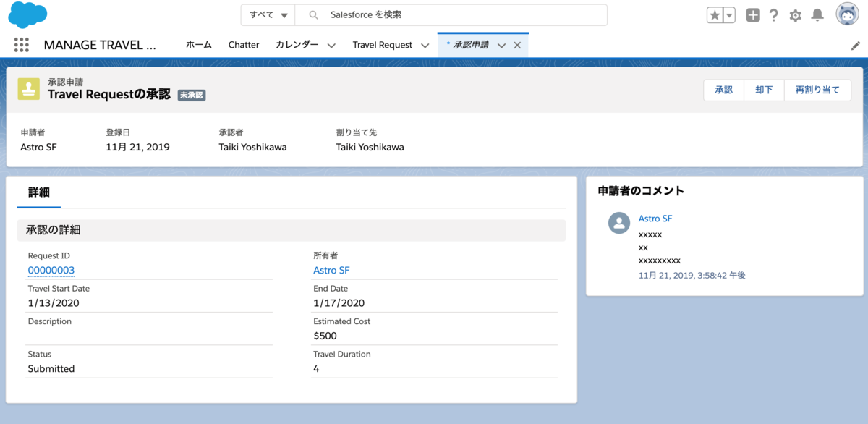Click Astro SF avatar in comments

619,223
